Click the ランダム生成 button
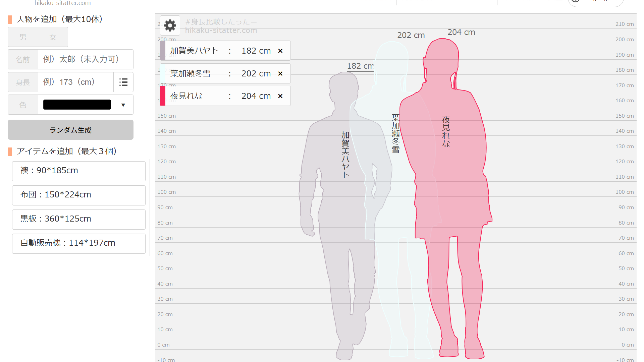Image resolution: width=644 pixels, height=362 pixels. (70, 130)
